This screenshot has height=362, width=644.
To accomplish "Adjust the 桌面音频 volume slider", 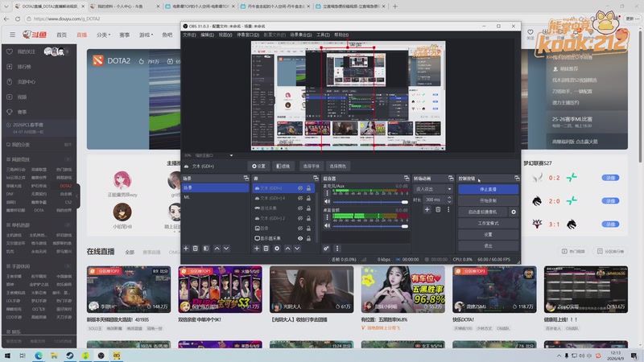I will [370, 226].
